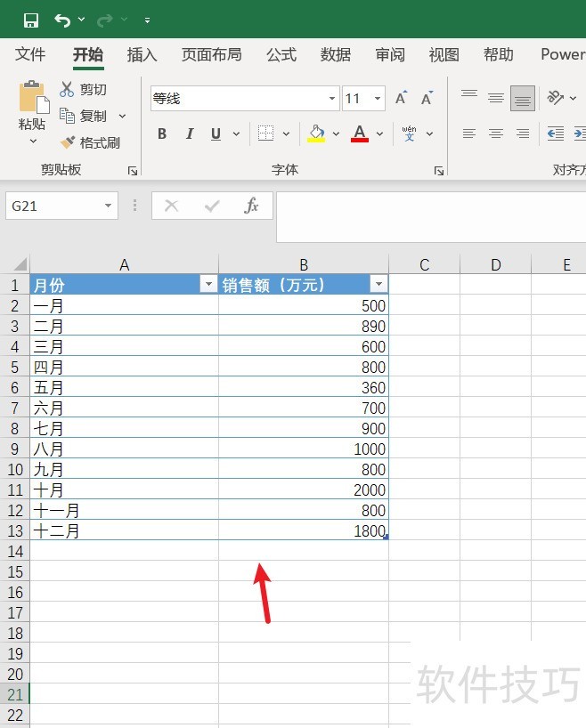
Task: Open the 月份 column filter dropdown
Action: (x=208, y=285)
